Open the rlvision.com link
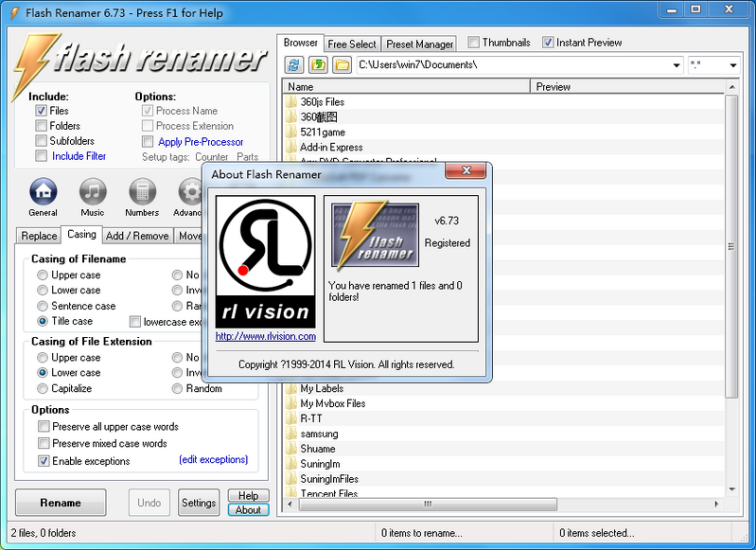756x550 pixels. pos(266,336)
